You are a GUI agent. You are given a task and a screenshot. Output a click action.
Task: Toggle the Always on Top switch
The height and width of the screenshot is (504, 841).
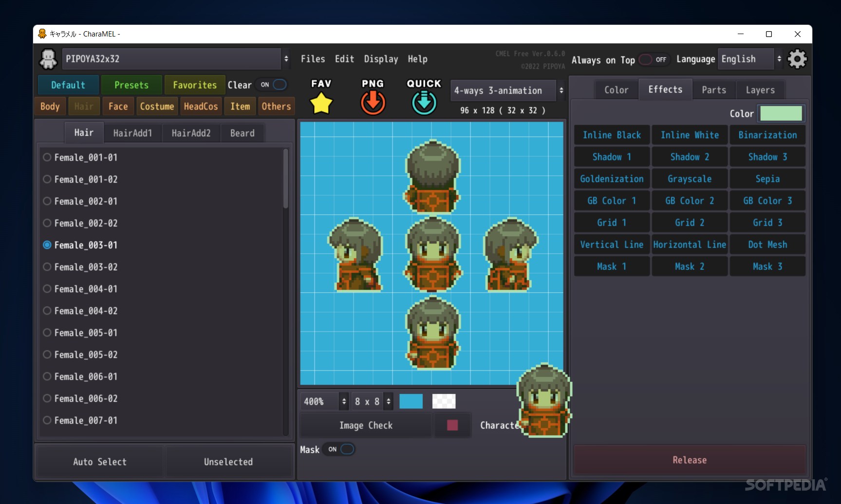click(654, 59)
